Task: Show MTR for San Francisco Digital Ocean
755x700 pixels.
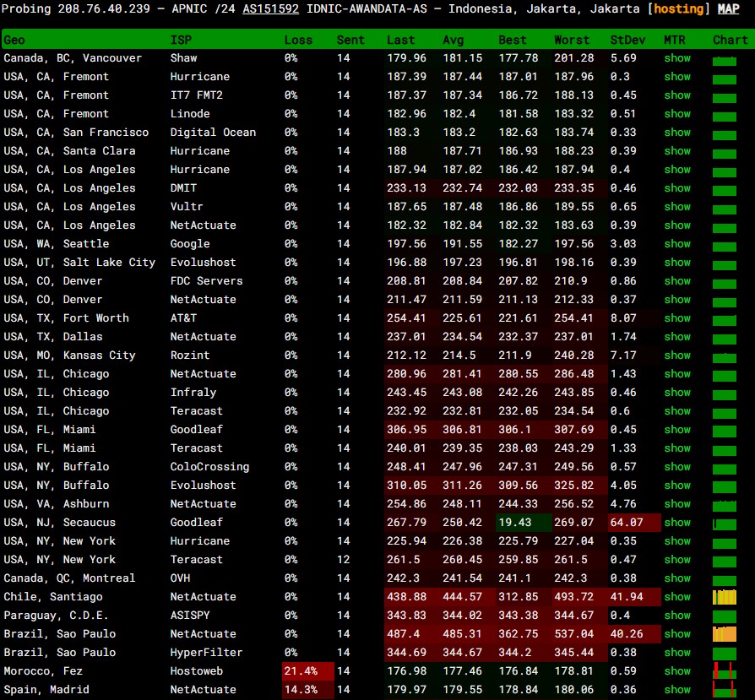Action: (x=677, y=133)
